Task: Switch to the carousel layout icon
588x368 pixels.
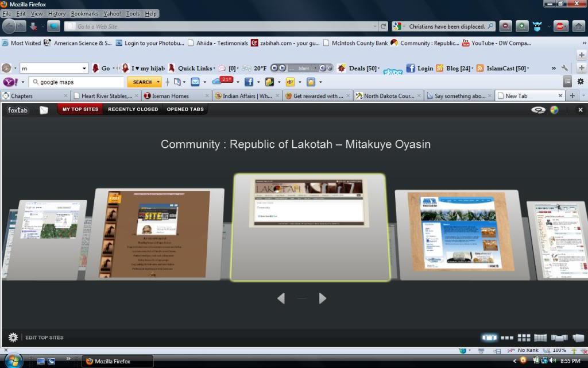Action: pyautogui.click(x=489, y=338)
